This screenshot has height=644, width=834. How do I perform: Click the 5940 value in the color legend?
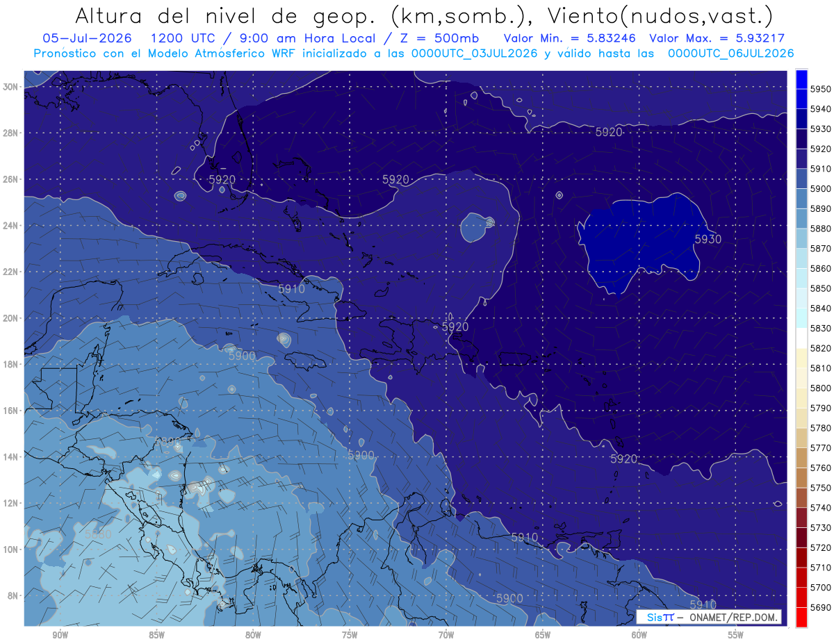tap(820, 109)
